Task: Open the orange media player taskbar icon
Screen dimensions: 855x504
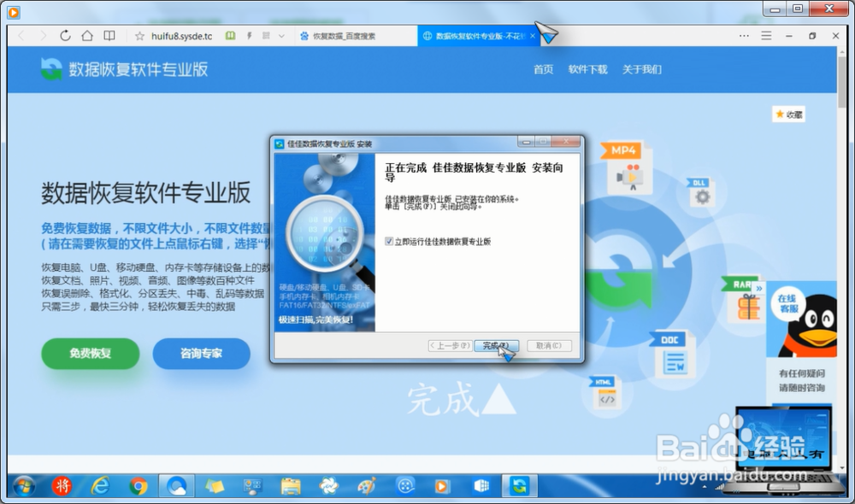Action: [442, 485]
